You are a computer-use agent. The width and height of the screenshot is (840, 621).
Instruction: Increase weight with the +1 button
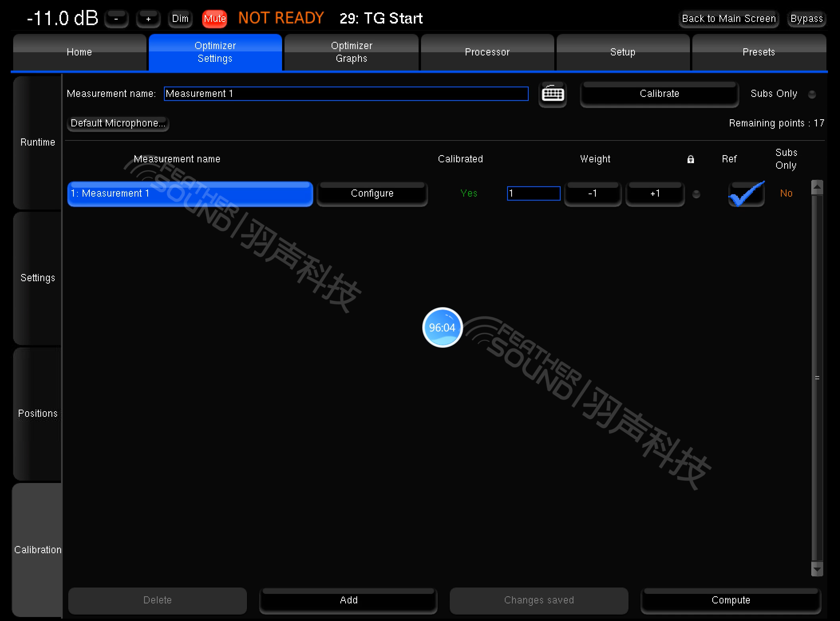point(655,194)
